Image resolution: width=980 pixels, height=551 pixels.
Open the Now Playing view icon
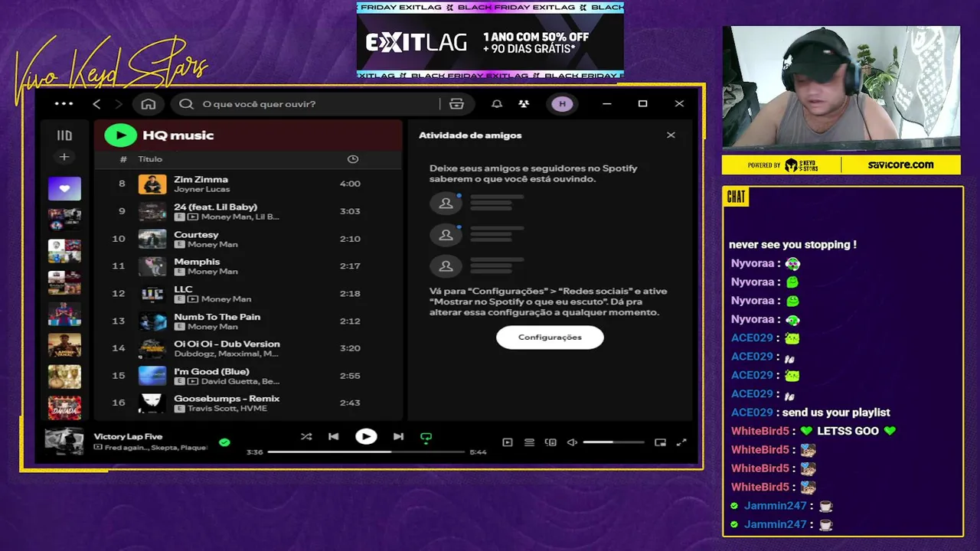point(507,442)
